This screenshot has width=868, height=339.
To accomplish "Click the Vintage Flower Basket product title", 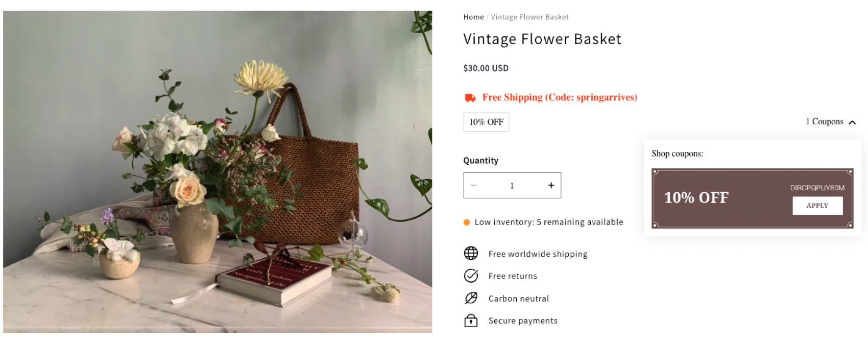I will tap(542, 39).
